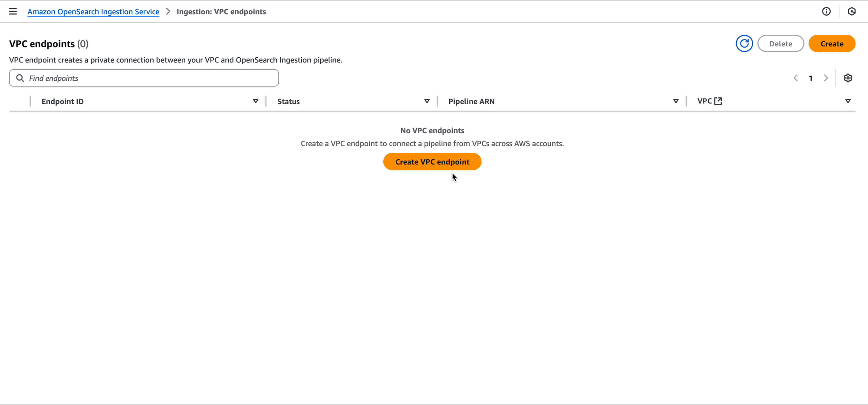Select page number 1
This screenshot has width=868, height=405.
pyautogui.click(x=811, y=78)
